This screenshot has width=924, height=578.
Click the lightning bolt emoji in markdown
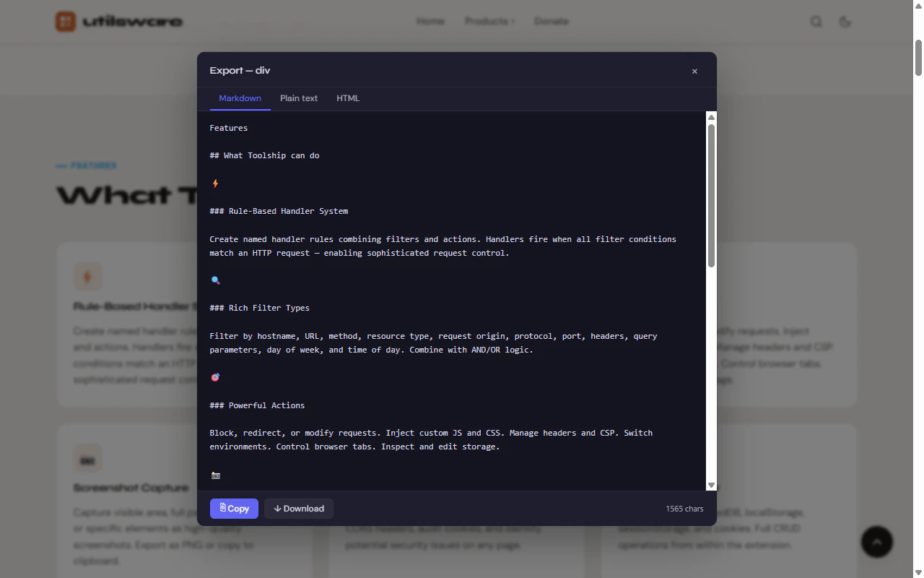tap(215, 184)
